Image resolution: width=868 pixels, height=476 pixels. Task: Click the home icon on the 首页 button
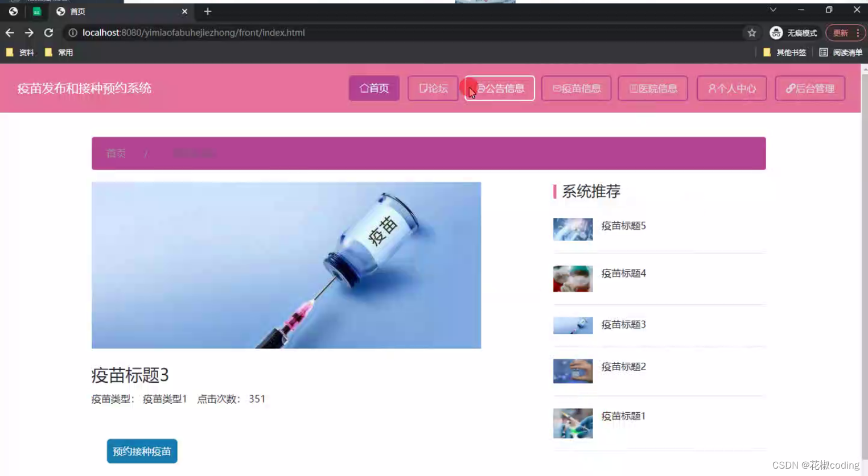tap(364, 88)
